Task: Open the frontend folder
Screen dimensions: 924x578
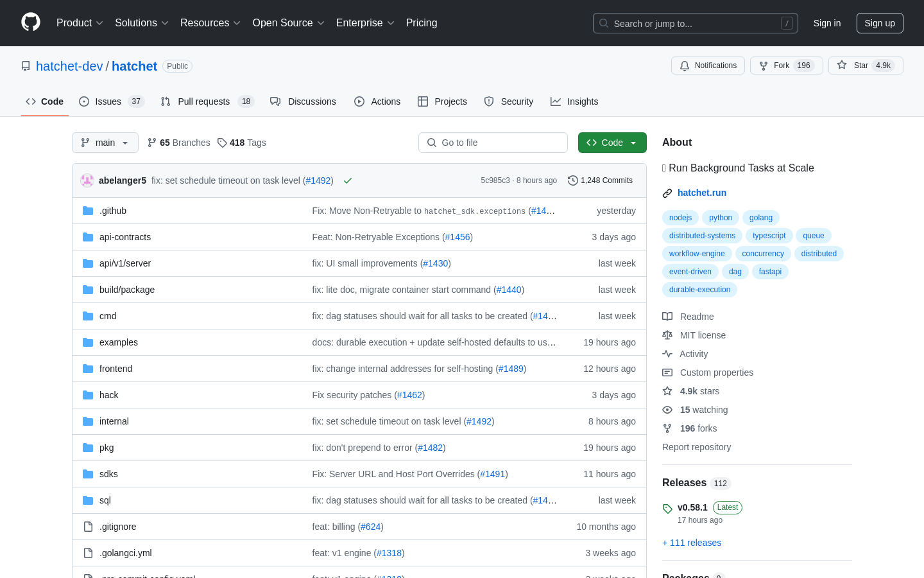Action: click(116, 369)
